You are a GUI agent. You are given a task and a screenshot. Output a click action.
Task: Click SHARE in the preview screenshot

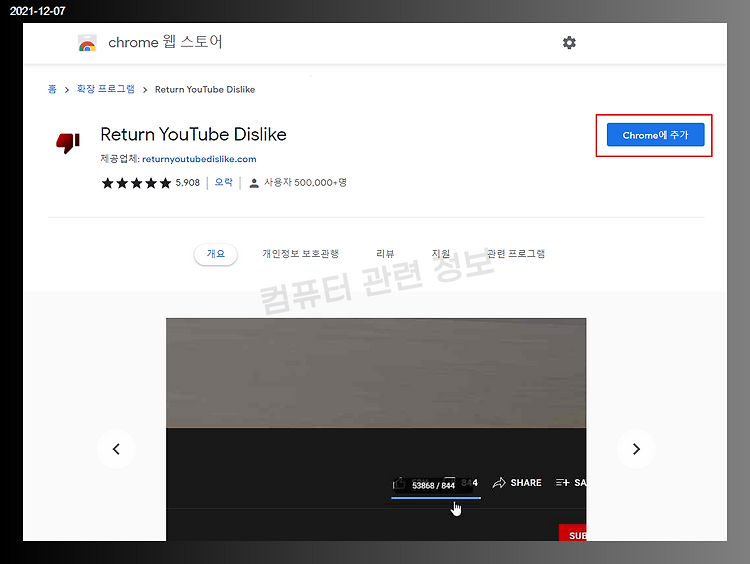(517, 483)
